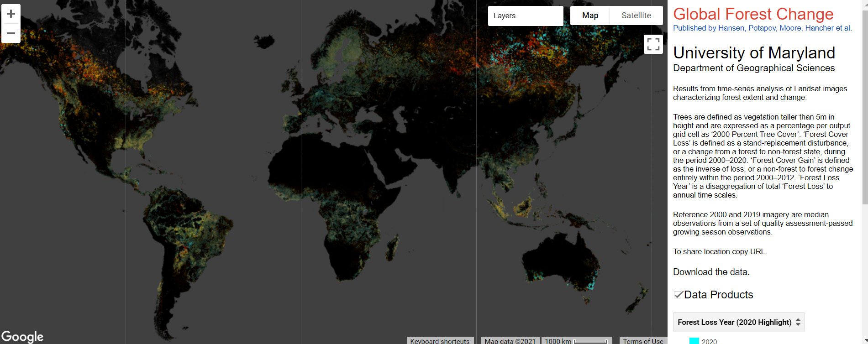The image size is (868, 344).
Task: Zoom out of the map with the minus icon
Action: click(x=11, y=33)
